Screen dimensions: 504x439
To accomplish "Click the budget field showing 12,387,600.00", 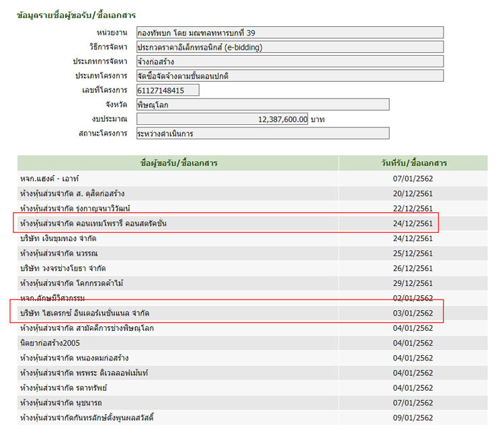I will 222,119.
